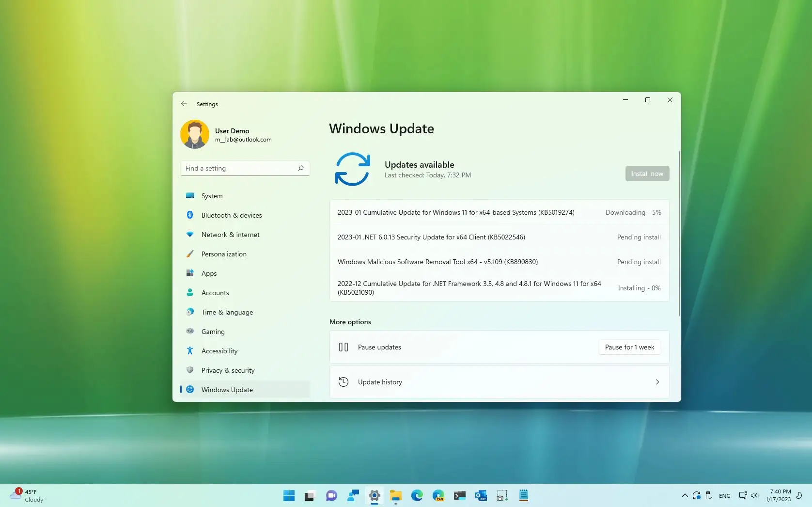
Task: Open Snipping Tool from the taskbar
Action: (x=502, y=495)
